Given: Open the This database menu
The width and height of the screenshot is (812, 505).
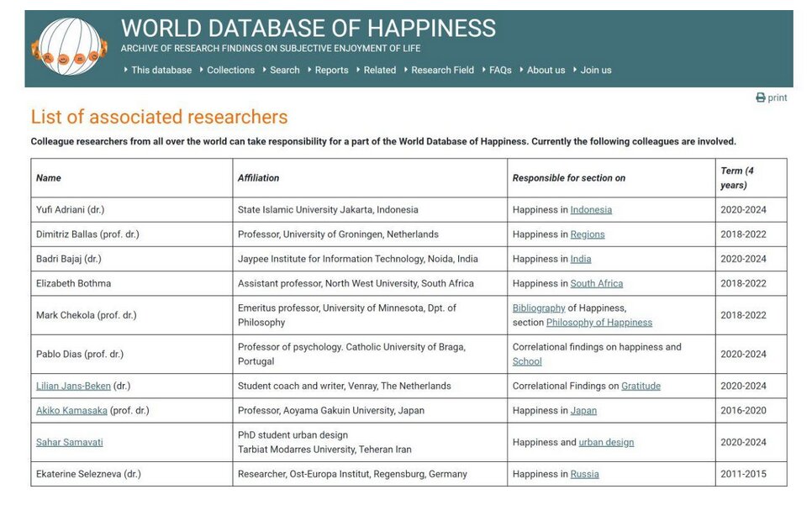Looking at the screenshot, I should (x=161, y=70).
